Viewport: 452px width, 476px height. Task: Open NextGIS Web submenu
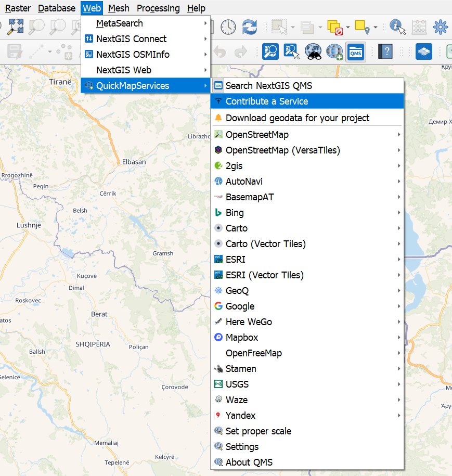(x=146, y=70)
